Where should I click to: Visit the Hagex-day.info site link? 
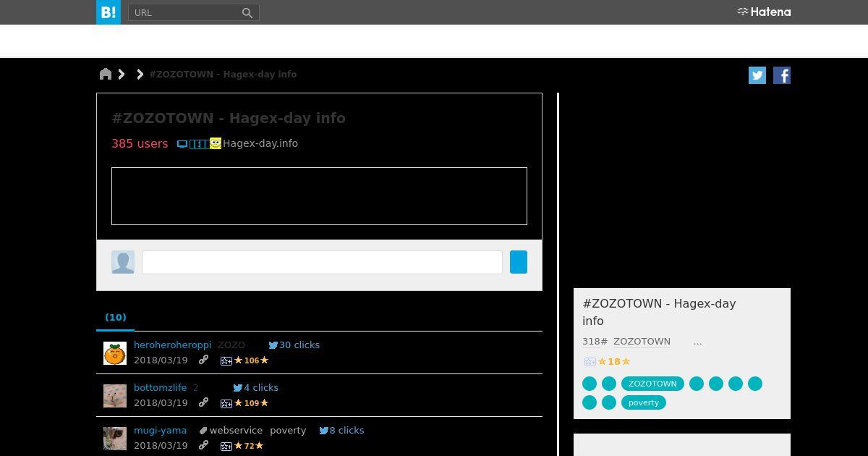pos(260,143)
